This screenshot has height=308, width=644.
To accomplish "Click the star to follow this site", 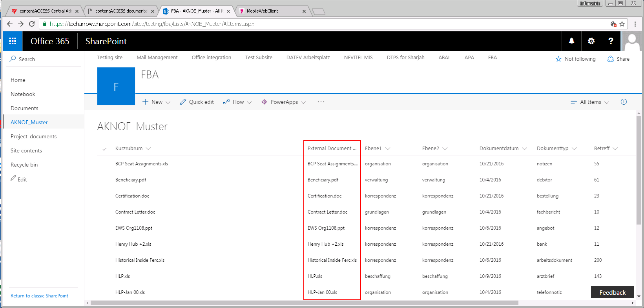I will [x=558, y=59].
